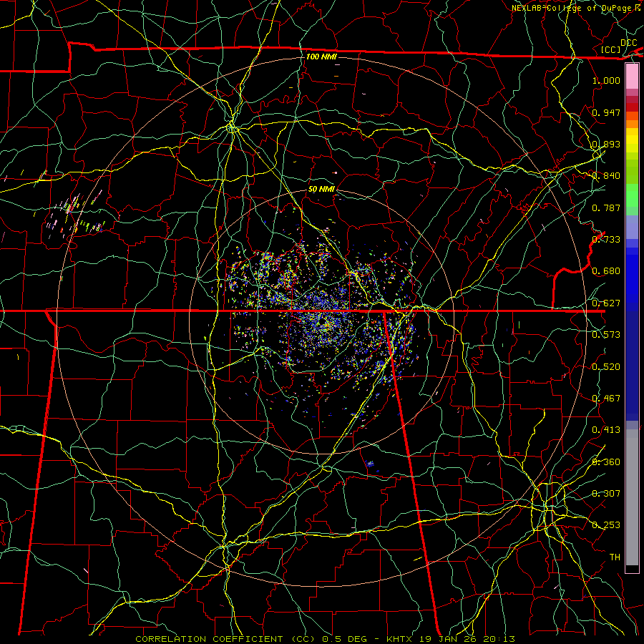Select the 0.360 scale value
The height and width of the screenshot is (644, 644).
(606, 462)
